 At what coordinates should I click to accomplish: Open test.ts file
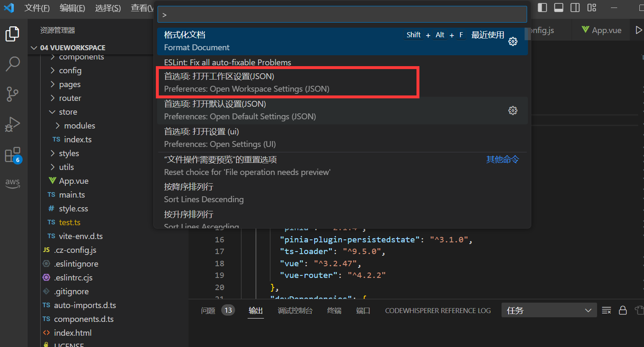coord(70,222)
